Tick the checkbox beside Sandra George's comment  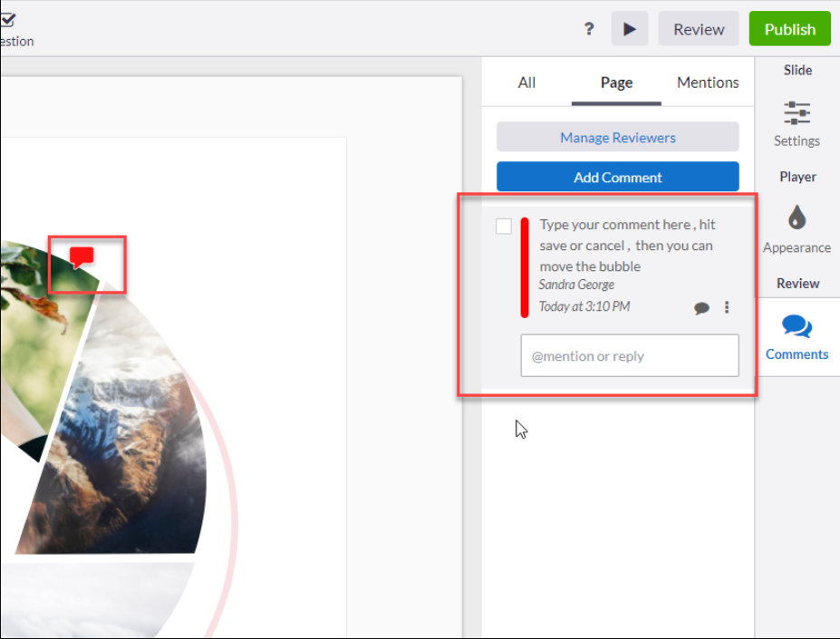point(504,227)
